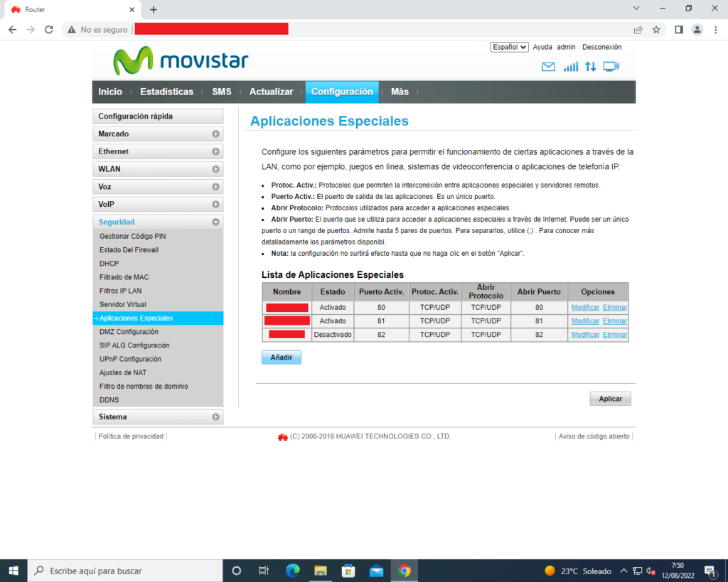Open Microsoft Edge from the taskbar
The image size is (728, 582).
point(292,571)
